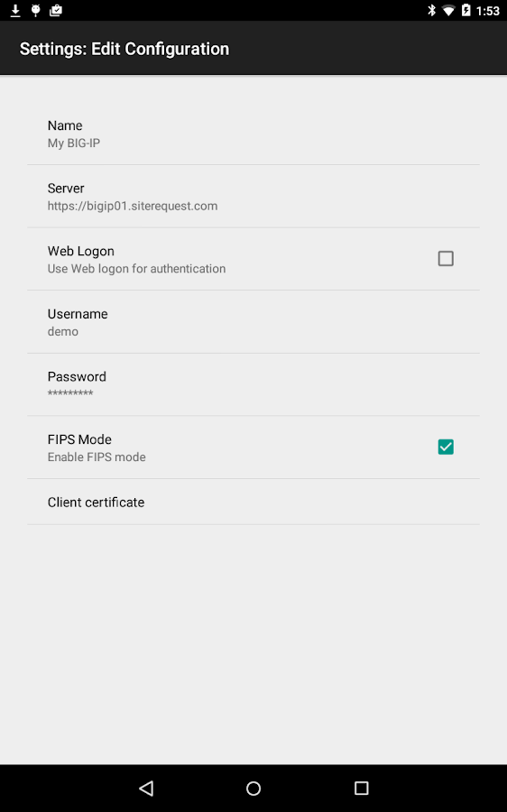Tap the Wi-Fi signal status icon
This screenshot has width=507, height=812.
(x=448, y=10)
